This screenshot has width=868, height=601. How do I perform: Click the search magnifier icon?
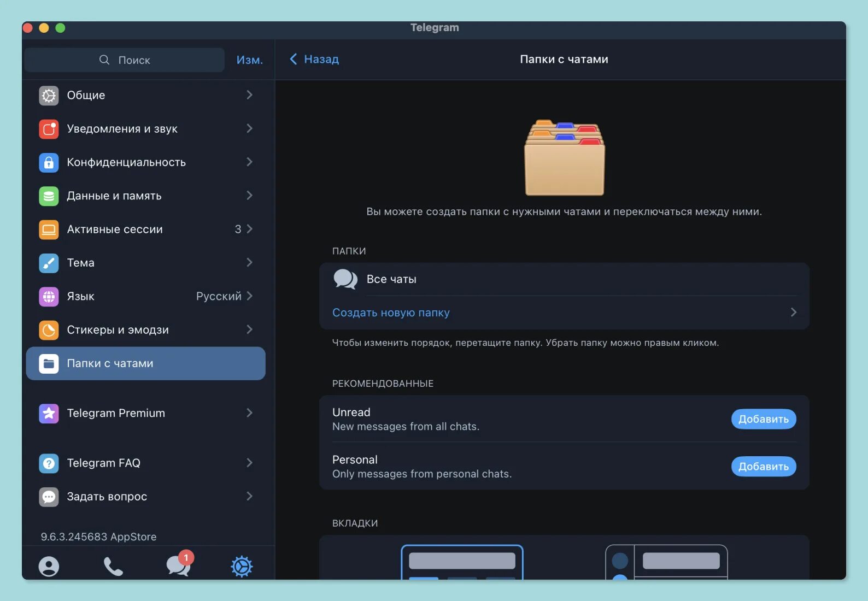pos(104,60)
